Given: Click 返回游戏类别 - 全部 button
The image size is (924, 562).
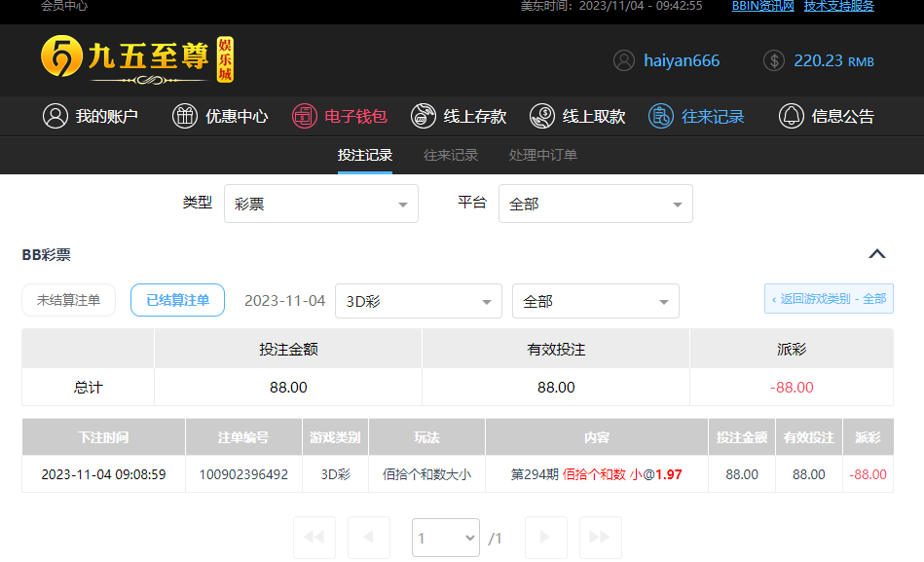Looking at the screenshot, I should (829, 299).
